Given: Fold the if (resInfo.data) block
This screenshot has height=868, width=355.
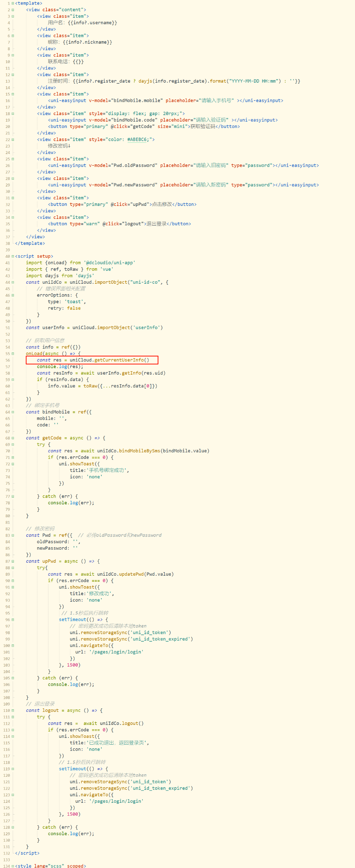Looking at the screenshot, I should click(13, 379).
